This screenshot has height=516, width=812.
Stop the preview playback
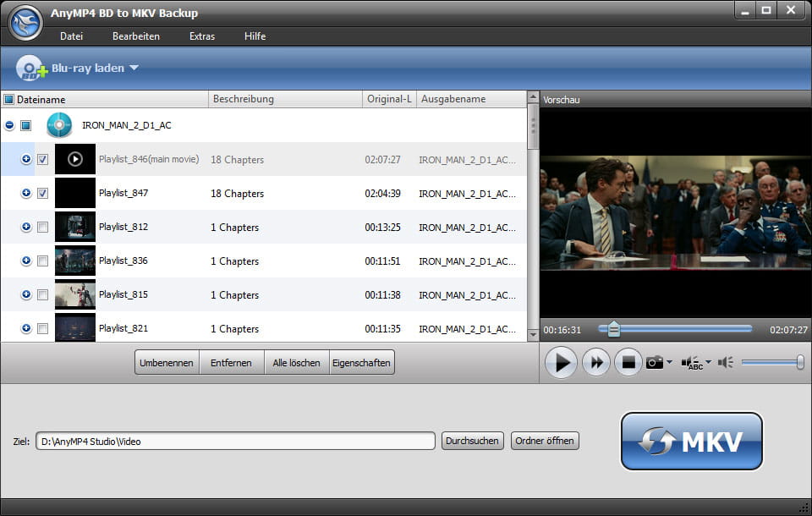pyautogui.click(x=628, y=363)
